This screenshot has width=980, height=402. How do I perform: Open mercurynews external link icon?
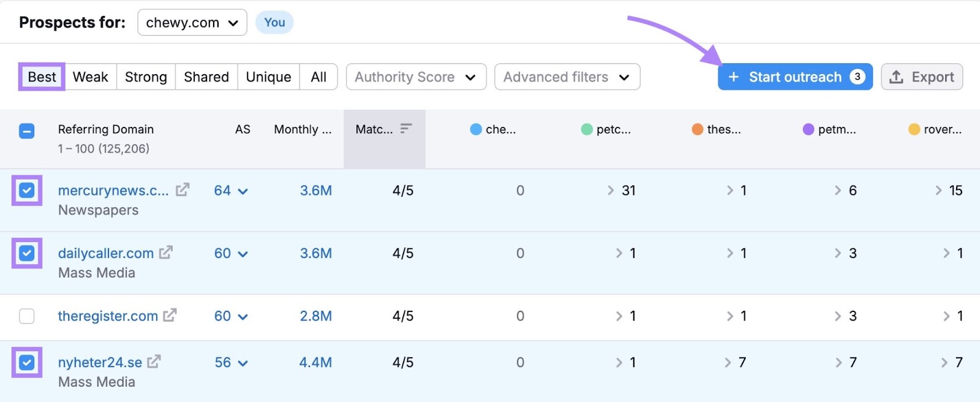coord(182,190)
